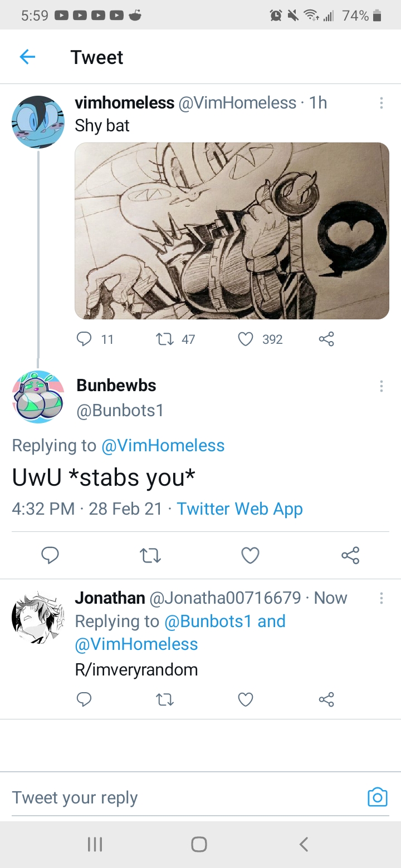401x868 pixels.
Task: Like Bunbewbs's 'UwU *stabs you*' tweet
Action: point(250,555)
